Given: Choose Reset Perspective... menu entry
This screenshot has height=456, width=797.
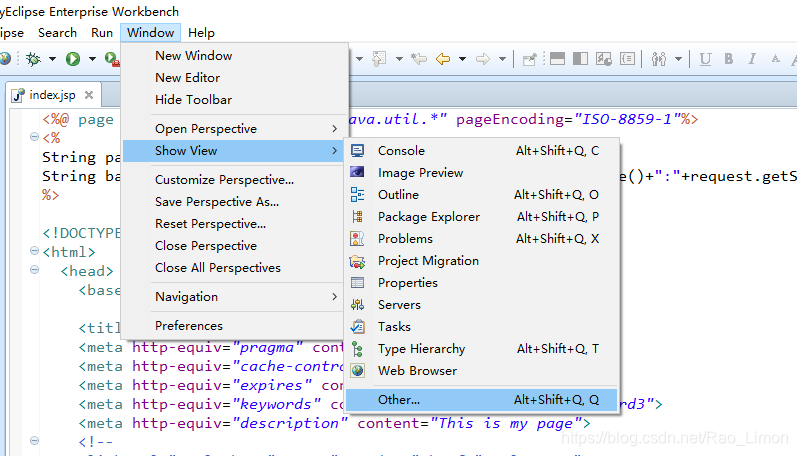Looking at the screenshot, I should click(234, 223).
